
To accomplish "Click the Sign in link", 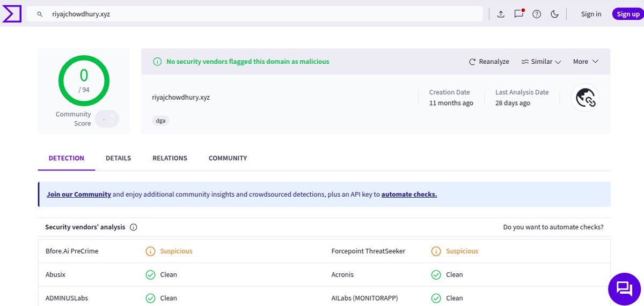I will tap(591, 14).
